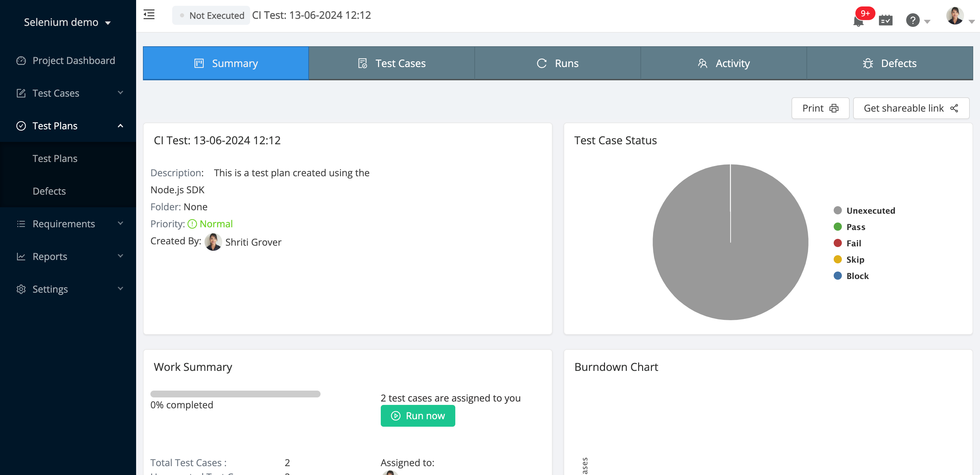Click the user profile avatar in header
980x475 pixels.
coord(954,16)
